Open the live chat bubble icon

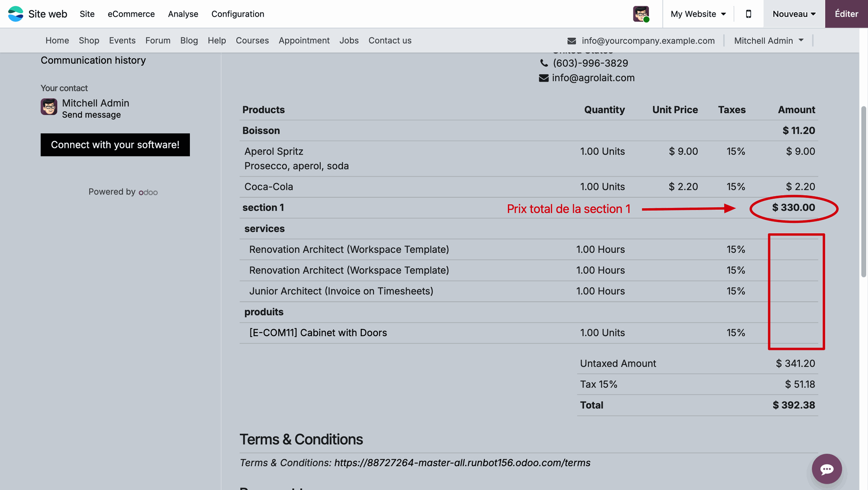click(x=826, y=469)
